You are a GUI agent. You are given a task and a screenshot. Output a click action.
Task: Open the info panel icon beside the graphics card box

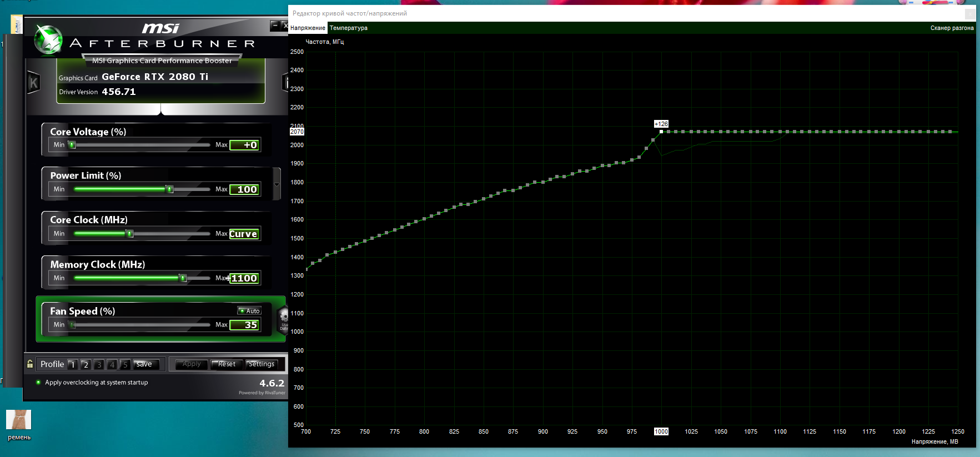(285, 83)
